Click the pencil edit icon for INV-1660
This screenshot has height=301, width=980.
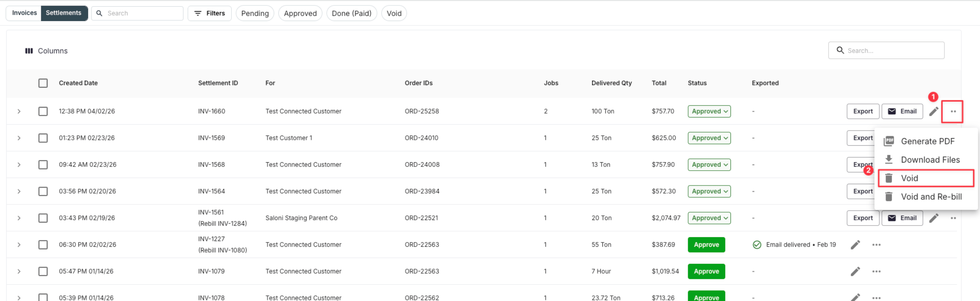[934, 111]
